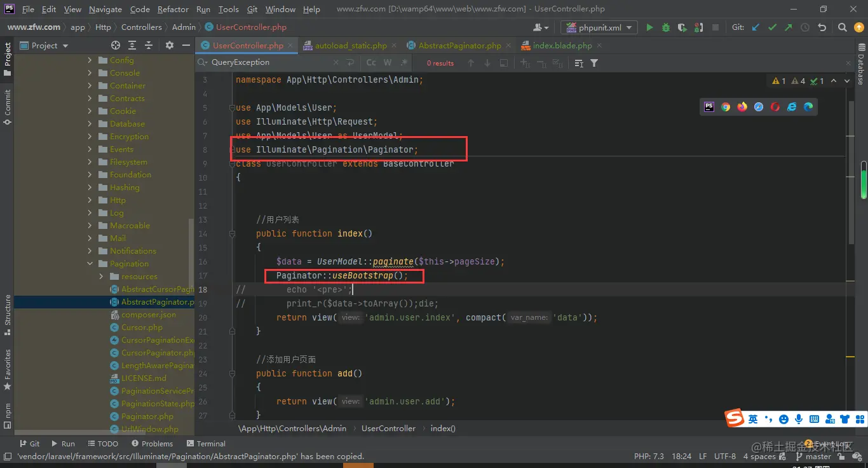Select opened file in Project tree
Screen dimensions: 868x468
click(x=116, y=45)
